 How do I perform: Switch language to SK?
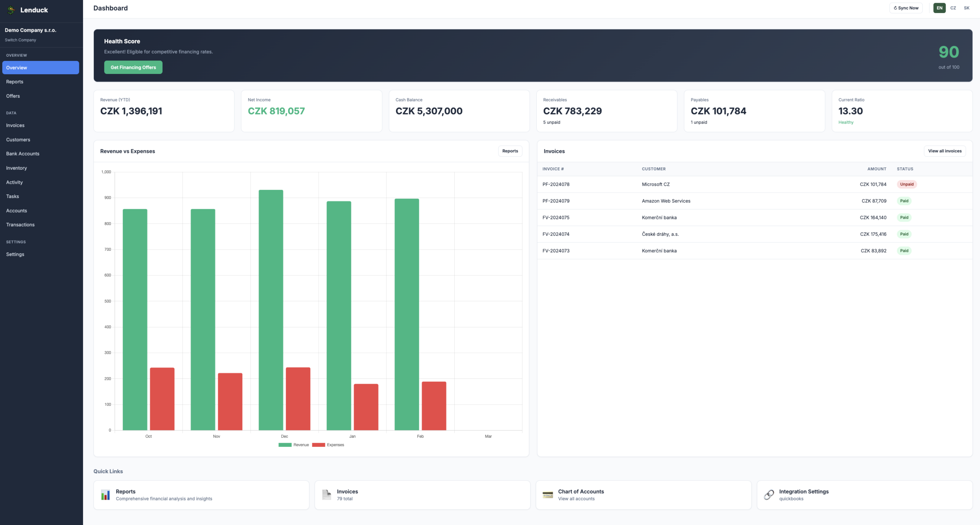pos(967,8)
